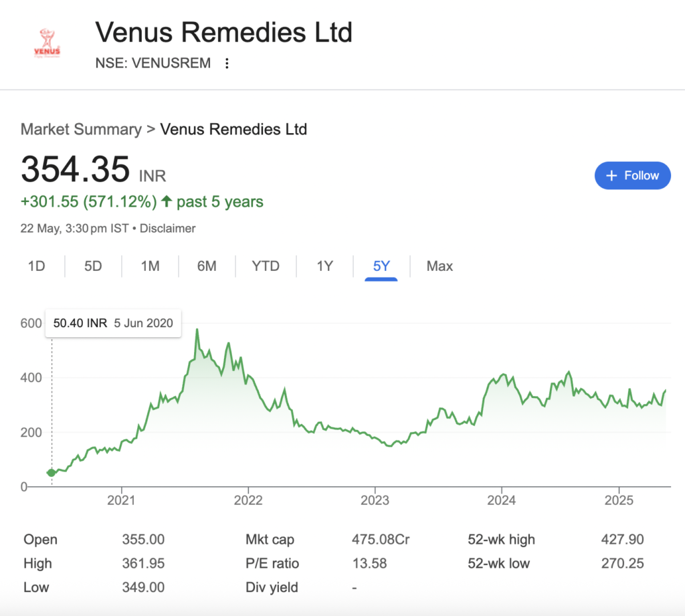The width and height of the screenshot is (685, 616).
Task: Select the 1M time range tab
Action: [151, 266]
